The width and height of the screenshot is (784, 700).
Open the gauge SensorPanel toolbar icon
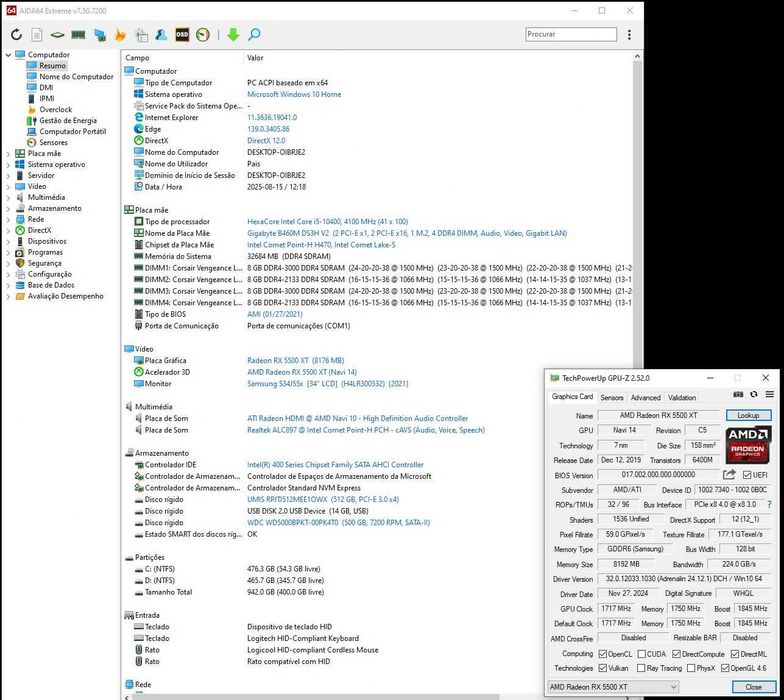[202, 34]
